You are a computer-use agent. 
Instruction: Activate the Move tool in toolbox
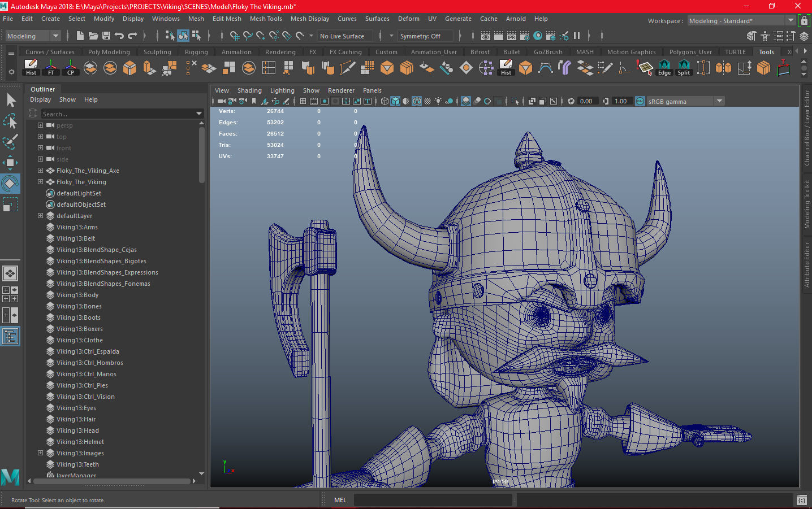pos(11,163)
